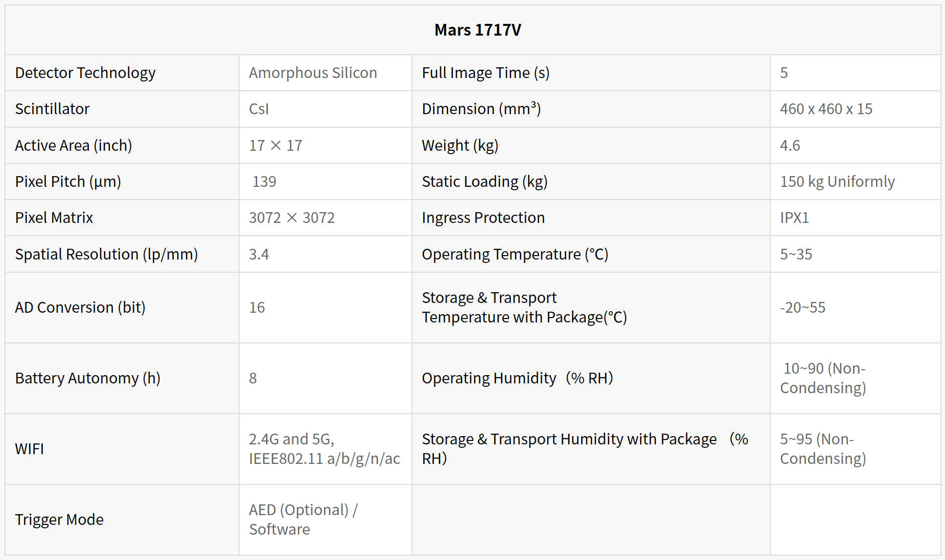The image size is (945, 560).
Task: Select the AED (Optional) / Software value
Action: pyautogui.click(x=303, y=520)
